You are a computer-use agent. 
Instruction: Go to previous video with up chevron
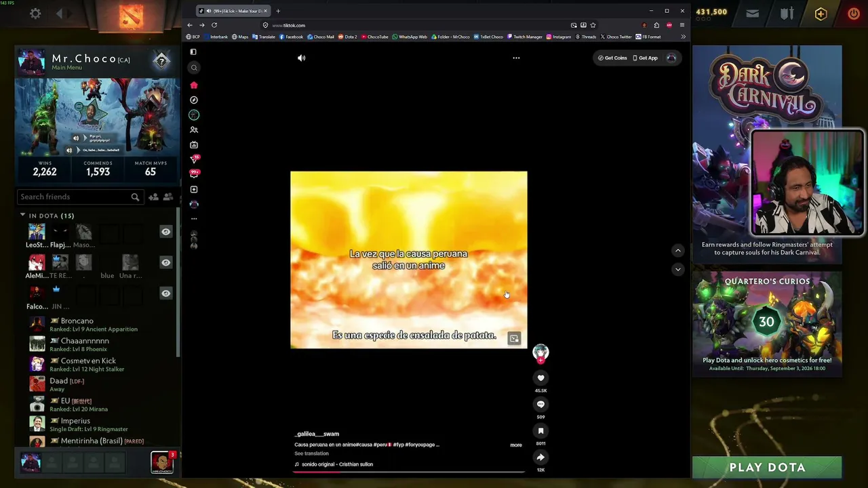pos(677,251)
